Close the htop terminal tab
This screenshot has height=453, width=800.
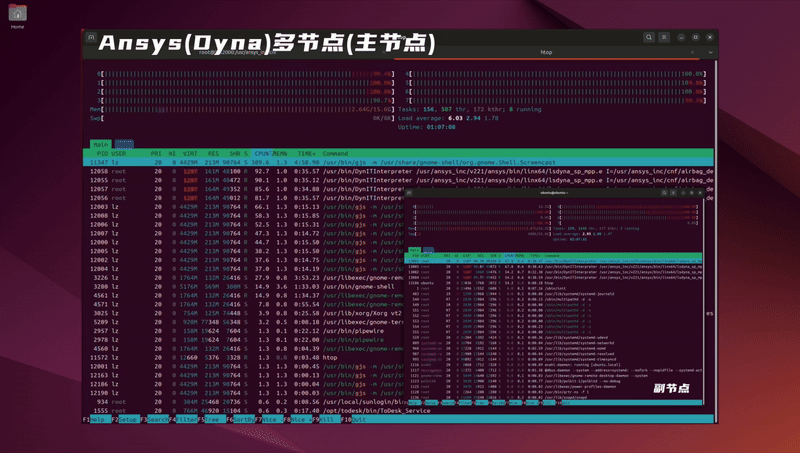click(692, 52)
